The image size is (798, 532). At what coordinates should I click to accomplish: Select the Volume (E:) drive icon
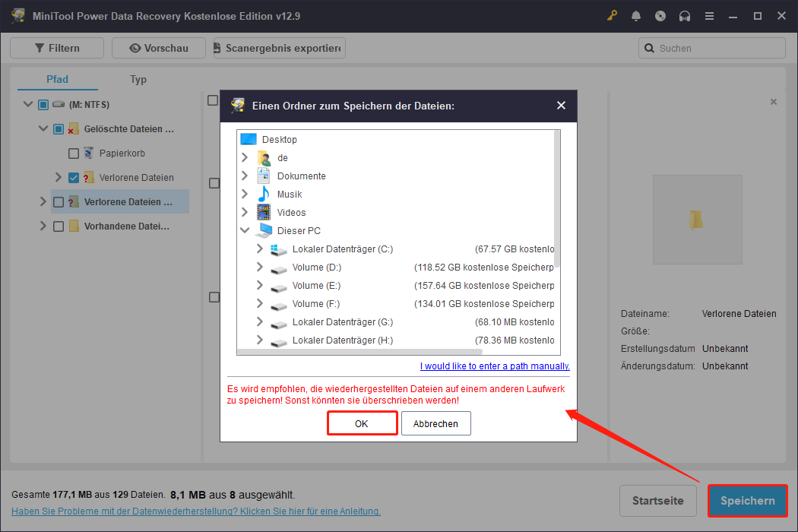point(278,287)
